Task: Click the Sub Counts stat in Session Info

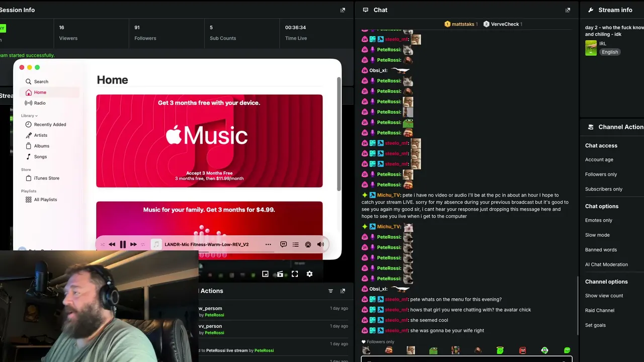Action: click(x=223, y=33)
